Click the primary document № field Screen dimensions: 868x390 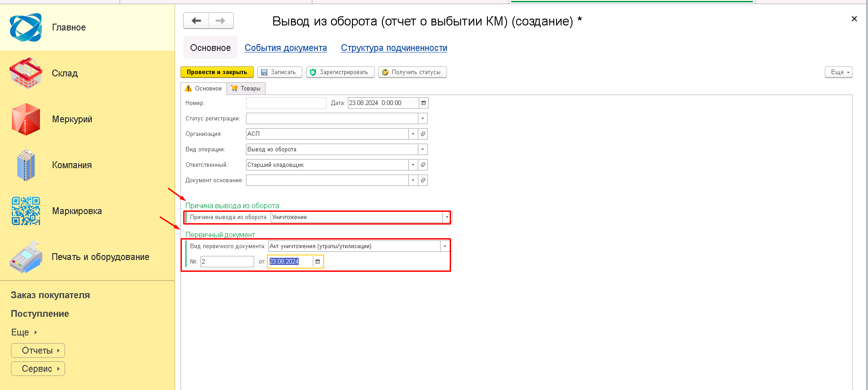pos(227,262)
